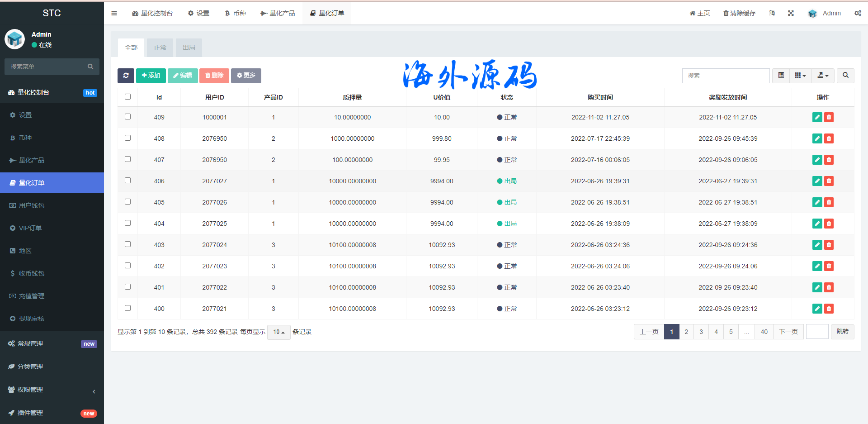868x424 pixels.
Task: Open the top-right settings gears icon
Action: (858, 13)
